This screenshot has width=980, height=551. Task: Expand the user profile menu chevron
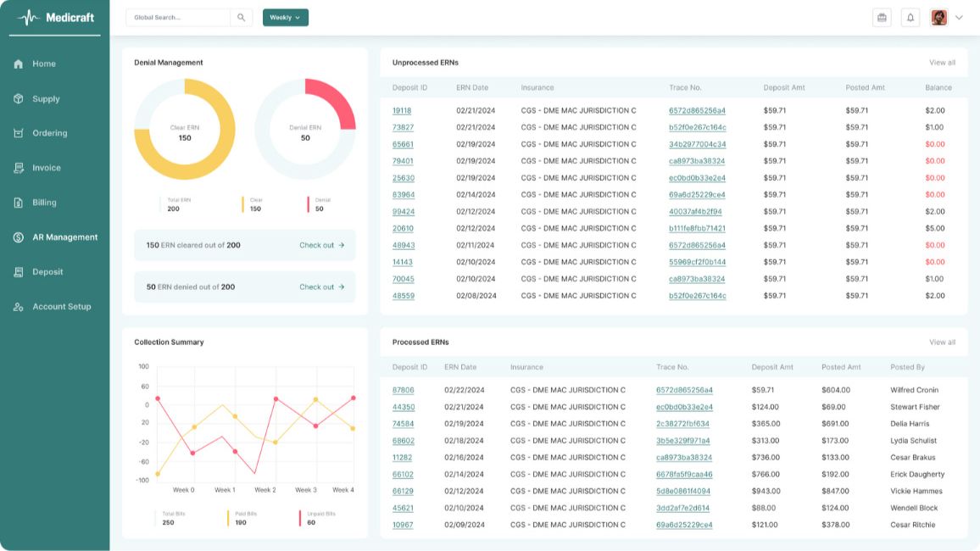pyautogui.click(x=959, y=17)
